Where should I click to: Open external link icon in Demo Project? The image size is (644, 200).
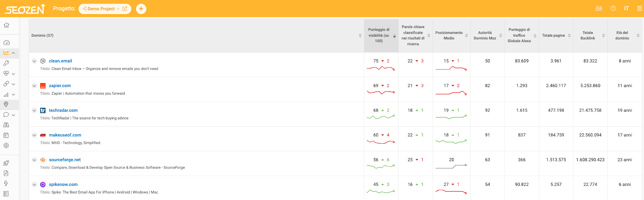[x=125, y=8]
